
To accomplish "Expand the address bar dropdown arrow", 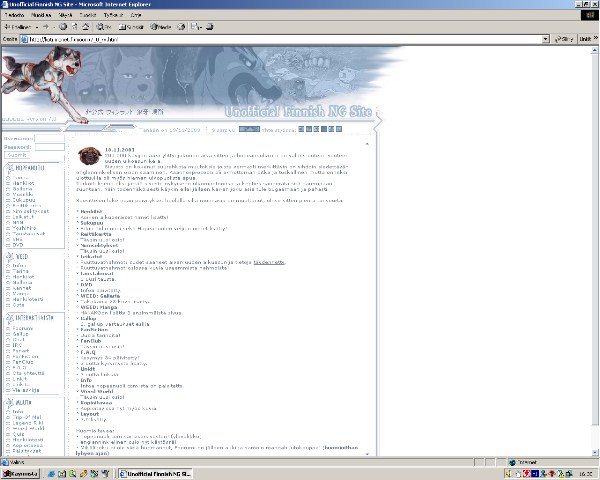I will (x=546, y=39).
